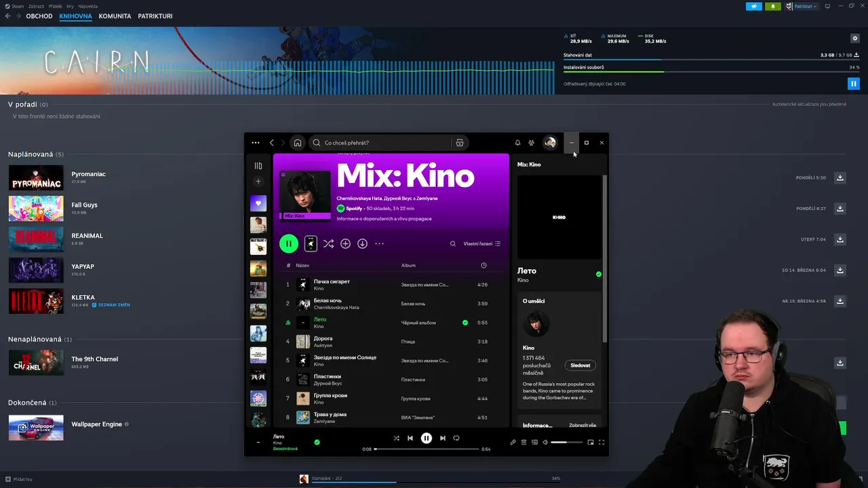Screen dimensions: 868x488
Task: Mute volume speaker icon
Action: 545,442
